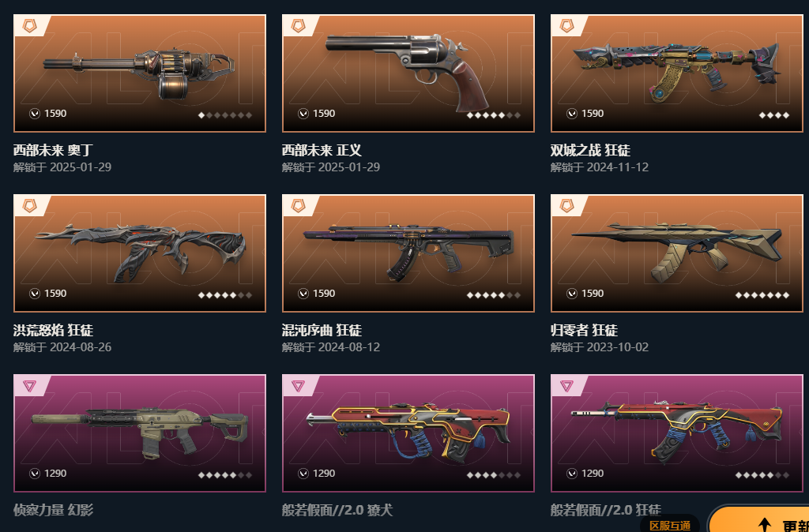
Task: Click the 区服互通 label
Action: (670, 526)
